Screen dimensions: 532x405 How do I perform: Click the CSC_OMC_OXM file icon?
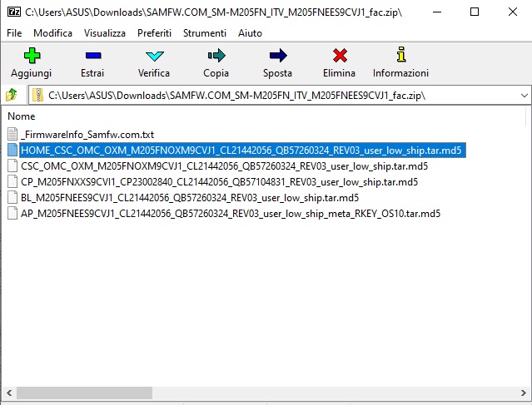12,165
